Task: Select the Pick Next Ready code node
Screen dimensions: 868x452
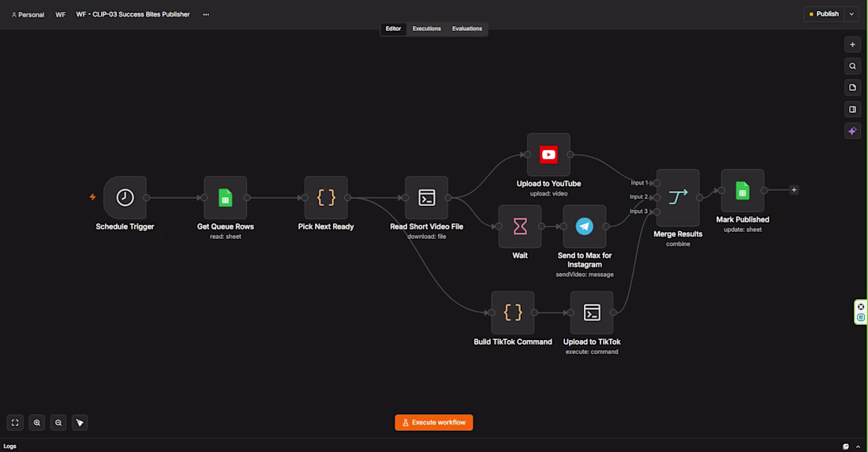Action: pyautogui.click(x=326, y=197)
